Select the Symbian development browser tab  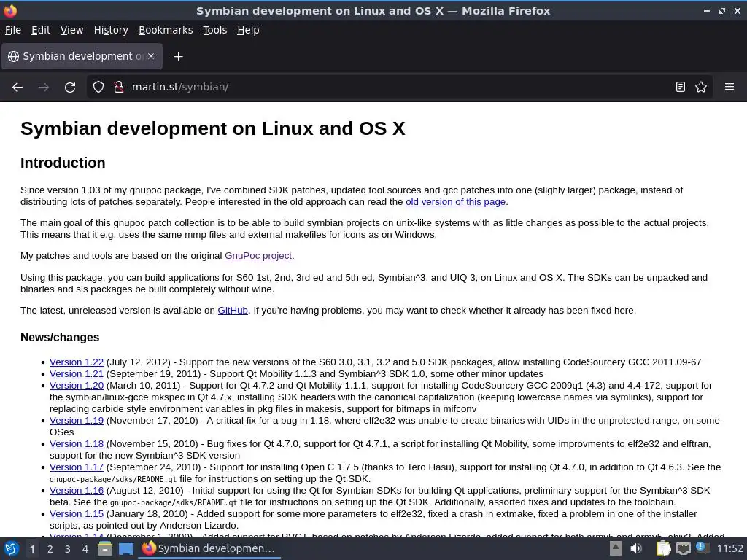click(x=82, y=56)
